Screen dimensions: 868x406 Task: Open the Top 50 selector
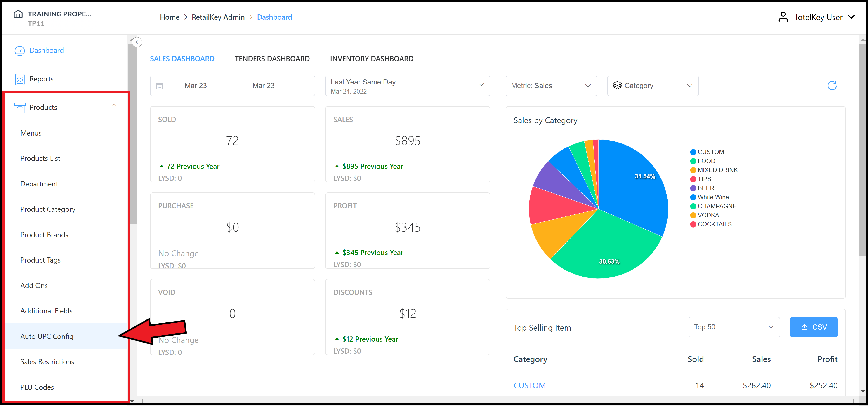click(734, 327)
